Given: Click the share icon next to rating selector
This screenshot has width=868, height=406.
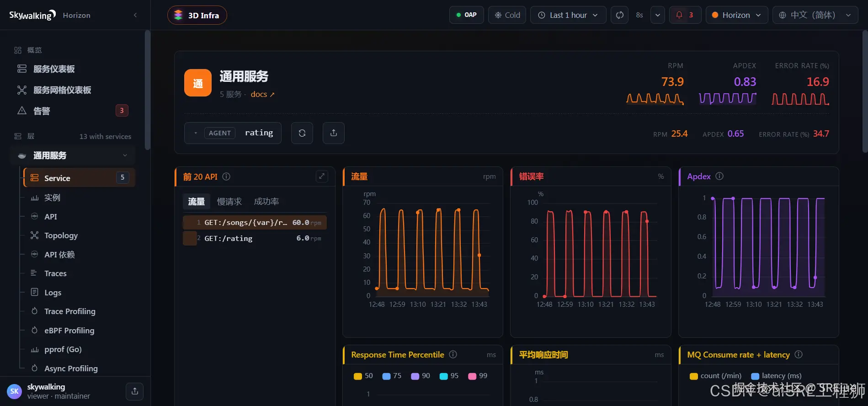Looking at the screenshot, I should [334, 133].
